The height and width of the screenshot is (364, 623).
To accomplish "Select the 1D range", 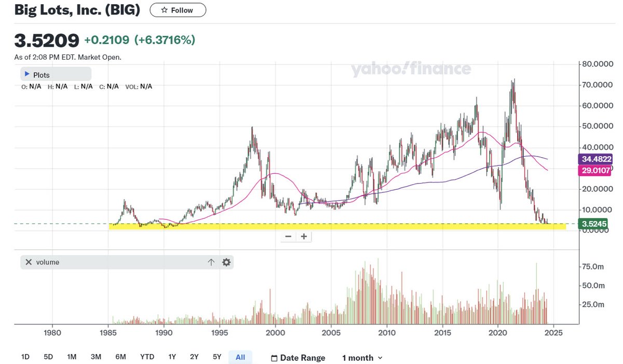I will click(x=25, y=357).
